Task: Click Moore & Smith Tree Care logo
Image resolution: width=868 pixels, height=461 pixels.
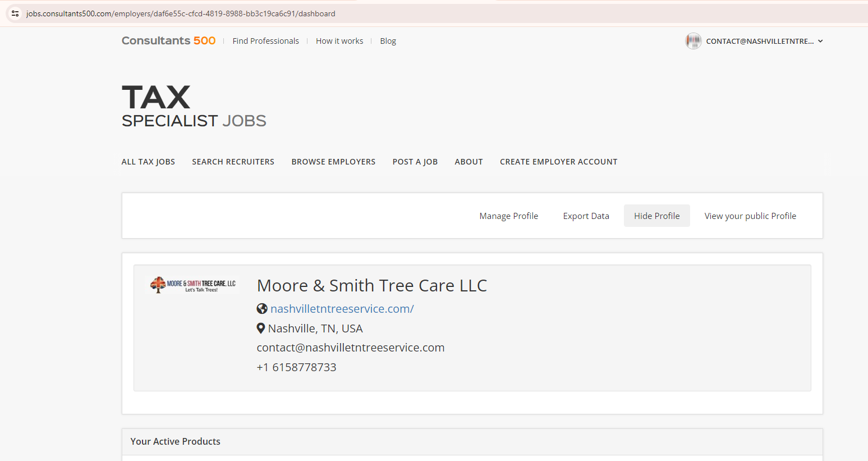Action: pos(193,285)
